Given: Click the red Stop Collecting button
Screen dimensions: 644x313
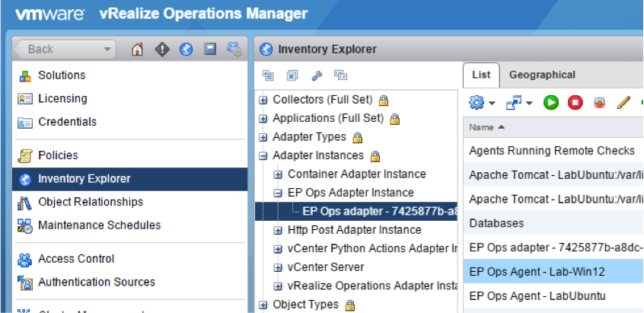Looking at the screenshot, I should click(x=575, y=102).
